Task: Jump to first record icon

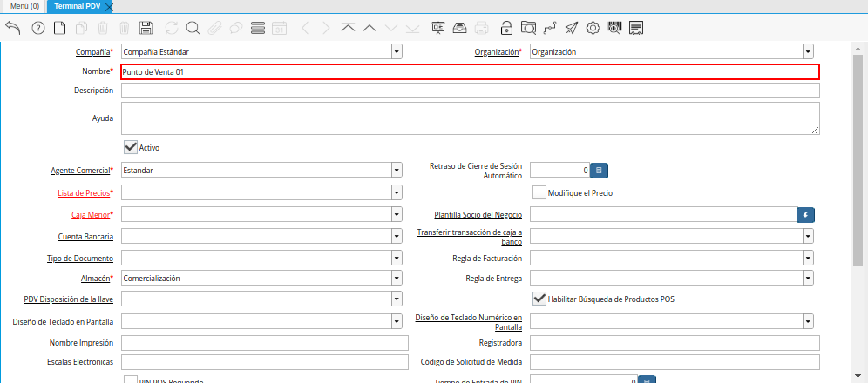Action: 349,28
